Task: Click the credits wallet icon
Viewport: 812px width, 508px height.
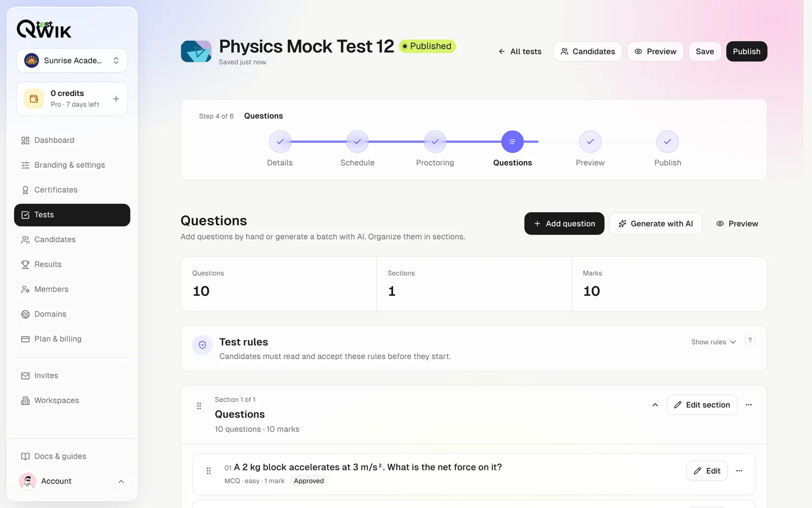Action: [x=34, y=99]
